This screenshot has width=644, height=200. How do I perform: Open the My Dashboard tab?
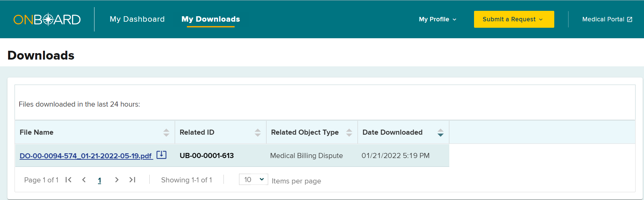(137, 19)
